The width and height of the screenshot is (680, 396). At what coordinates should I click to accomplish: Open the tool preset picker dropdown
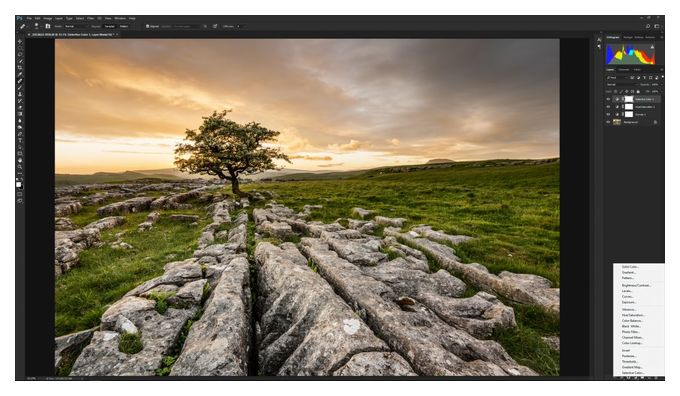click(27, 27)
